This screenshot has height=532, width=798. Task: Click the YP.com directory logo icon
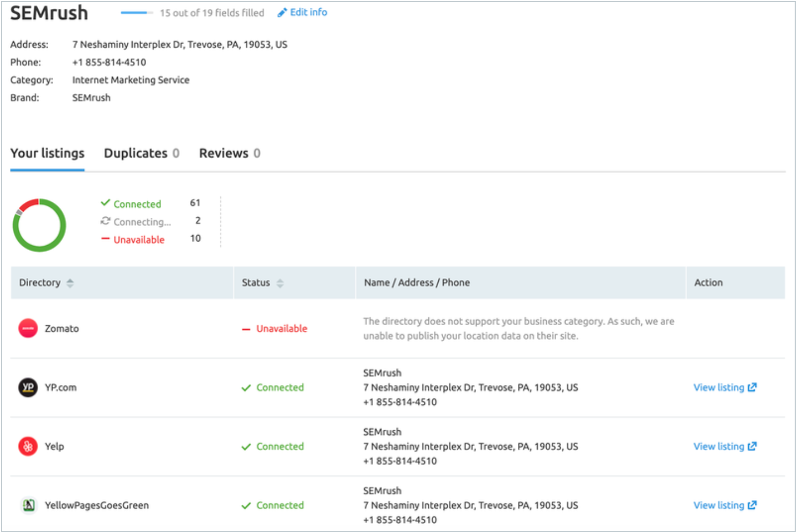tap(28, 387)
